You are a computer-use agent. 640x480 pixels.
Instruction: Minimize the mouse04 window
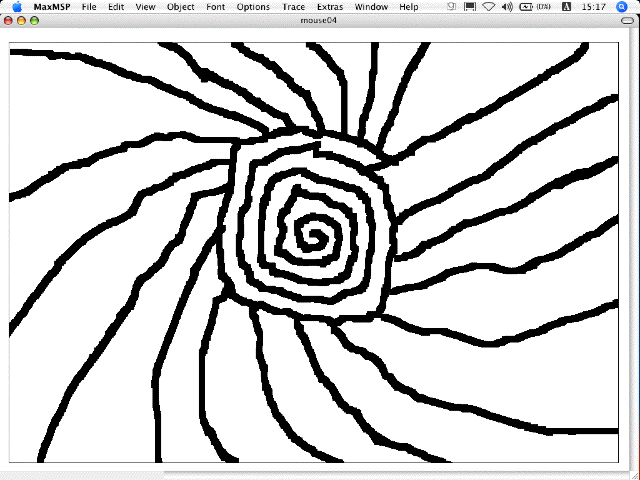[21, 20]
